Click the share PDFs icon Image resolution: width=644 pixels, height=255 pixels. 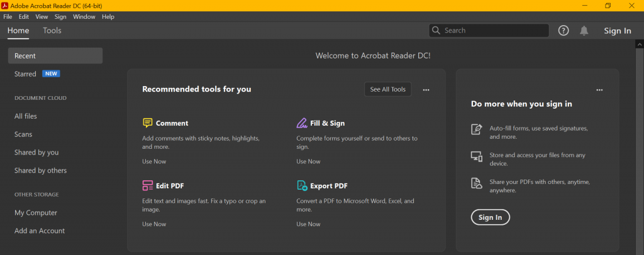pyautogui.click(x=477, y=183)
